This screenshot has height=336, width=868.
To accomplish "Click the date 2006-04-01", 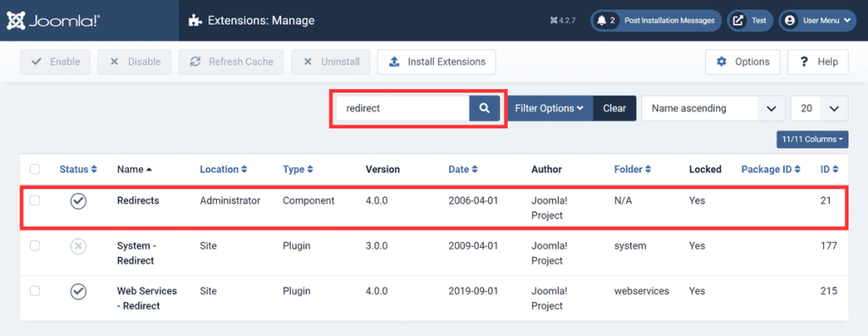I will pyautogui.click(x=473, y=201).
